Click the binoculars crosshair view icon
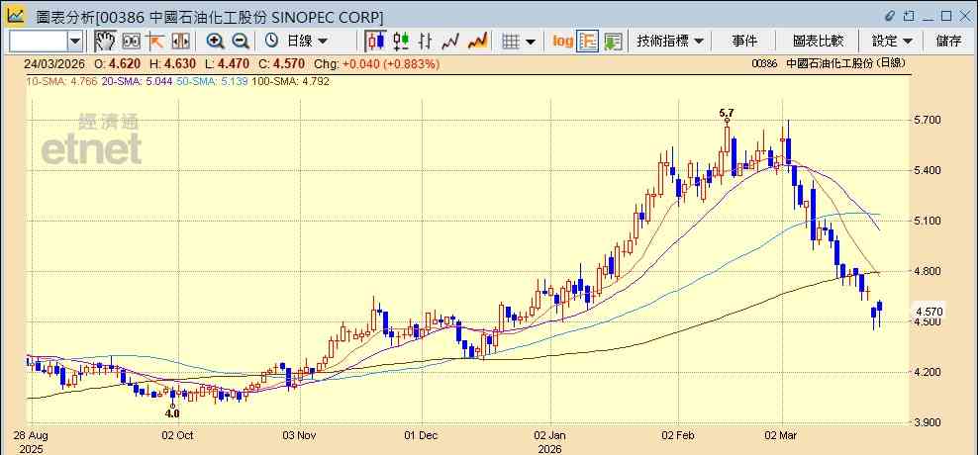The image size is (980, 455). (132, 42)
